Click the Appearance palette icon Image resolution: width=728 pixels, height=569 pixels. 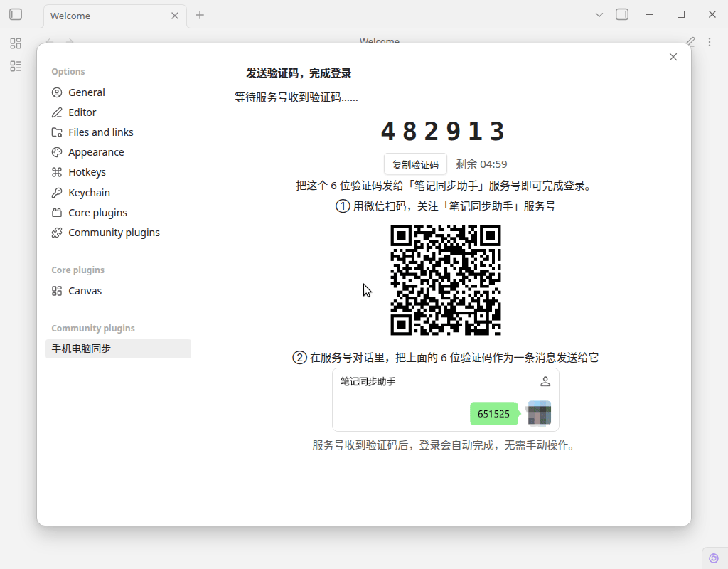click(57, 152)
